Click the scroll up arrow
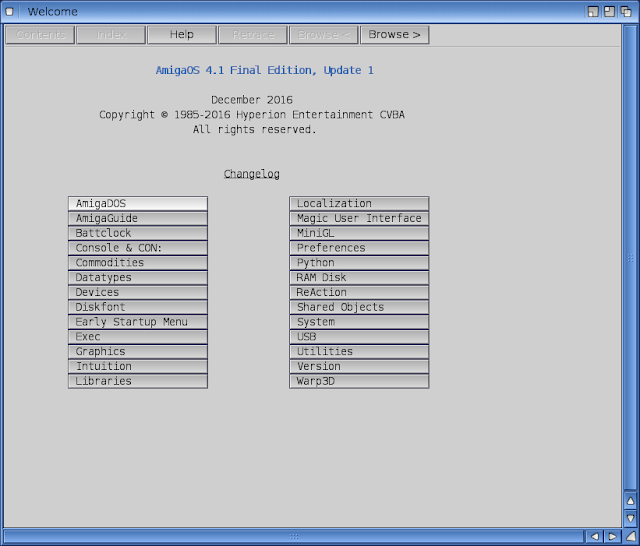 tap(630, 501)
